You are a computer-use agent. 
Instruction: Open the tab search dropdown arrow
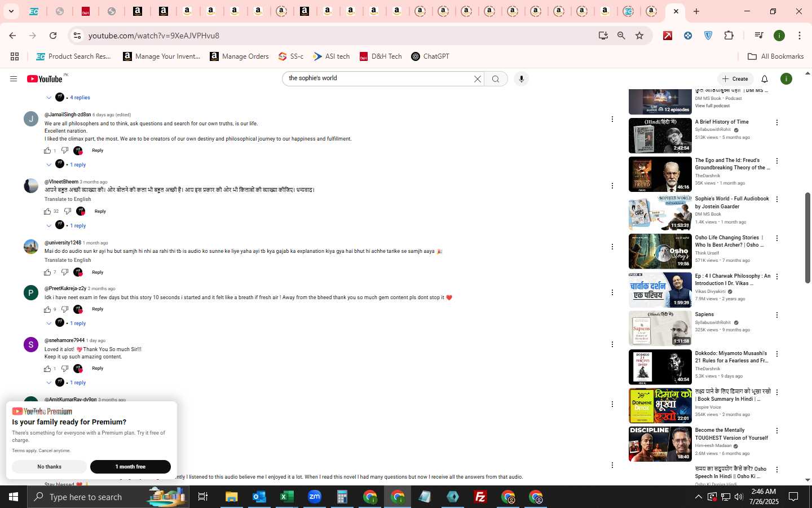(x=11, y=11)
